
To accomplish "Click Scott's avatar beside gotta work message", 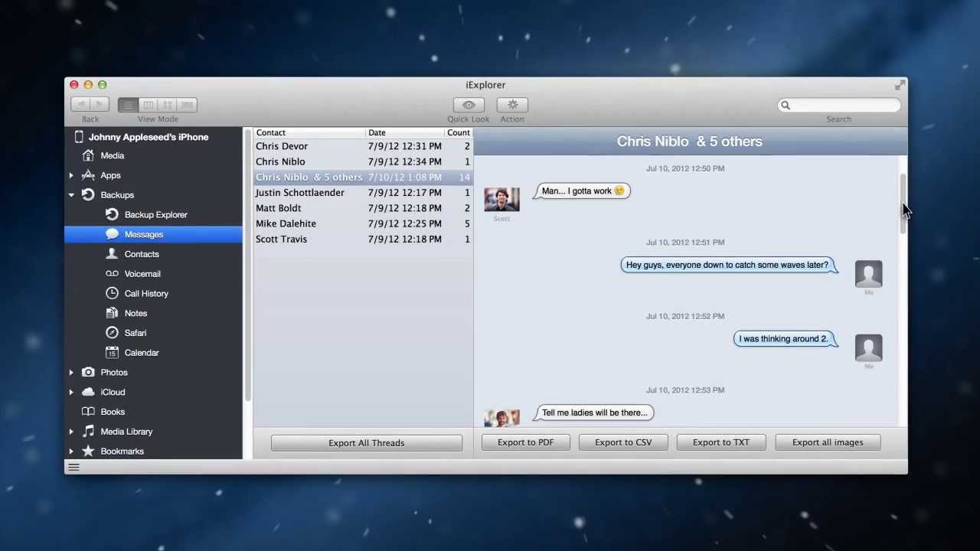I will (501, 199).
